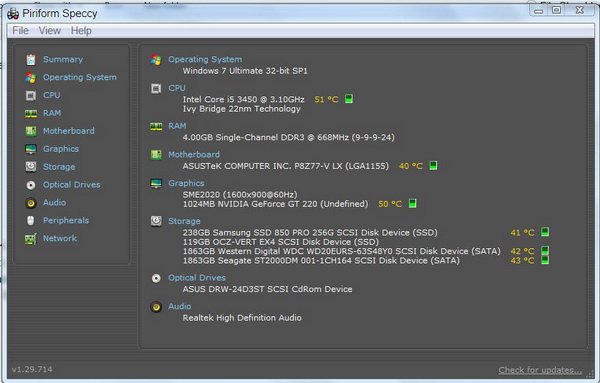Click 'ASUSTeK COMPUTER INC. P8Z77-V LX' text
The width and height of the screenshot is (600, 383).
(285, 166)
